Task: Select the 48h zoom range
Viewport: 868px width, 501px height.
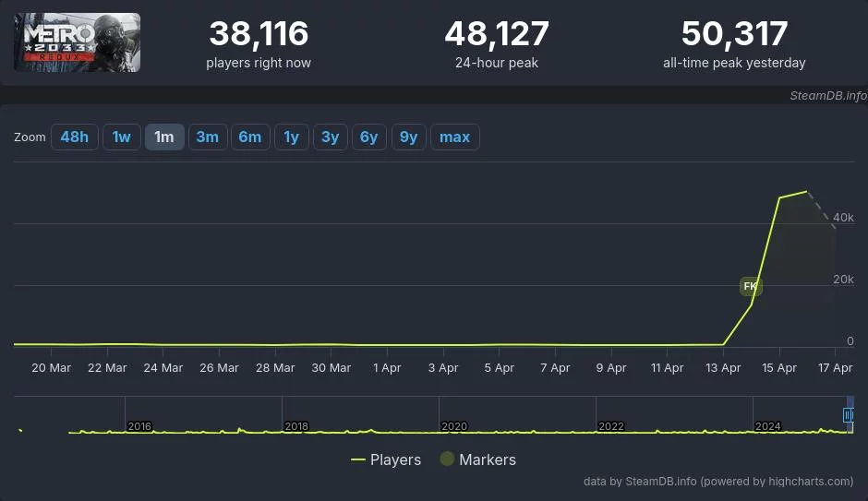Action: (x=74, y=137)
